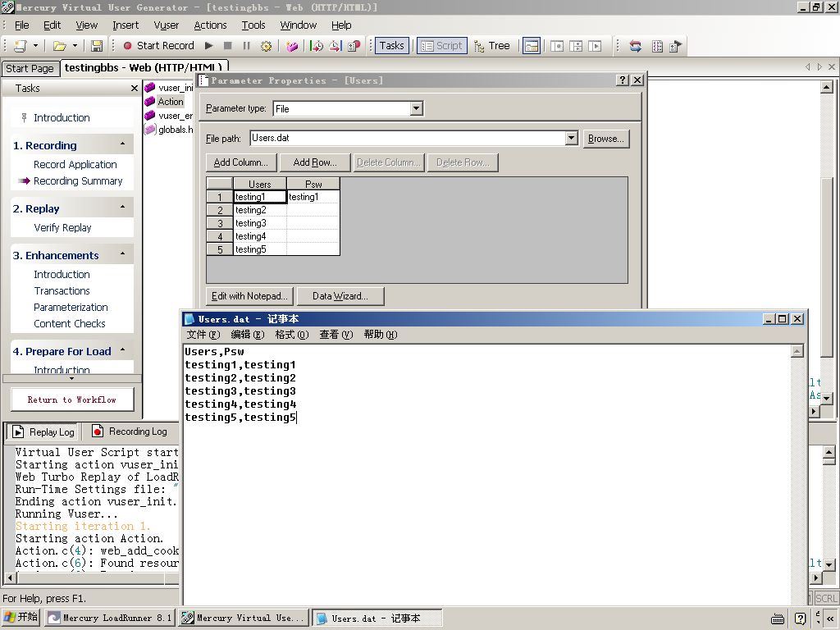Open the dropdown arrow beside New script icon
This screenshot has width=840, height=630.
coord(35,46)
